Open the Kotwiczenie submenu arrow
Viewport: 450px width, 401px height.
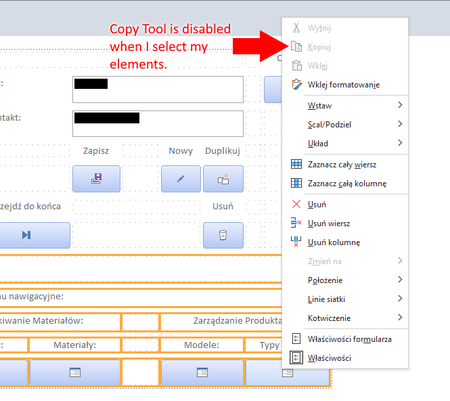400,317
